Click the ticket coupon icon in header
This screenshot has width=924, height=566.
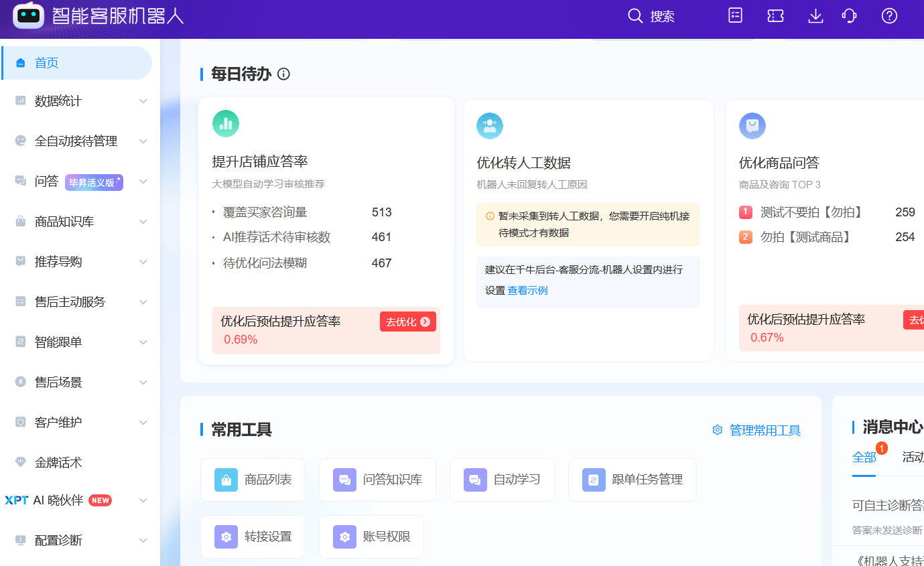[776, 16]
